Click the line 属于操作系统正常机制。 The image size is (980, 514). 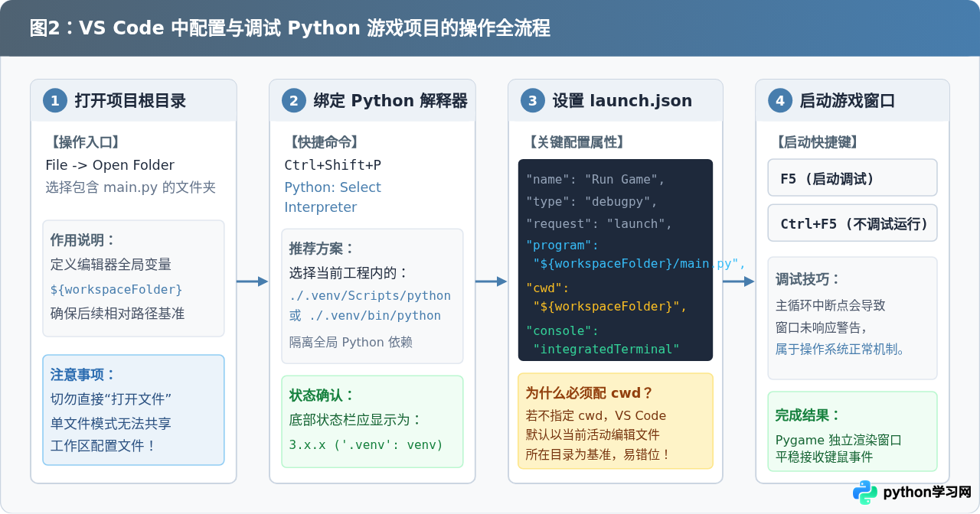(x=841, y=350)
